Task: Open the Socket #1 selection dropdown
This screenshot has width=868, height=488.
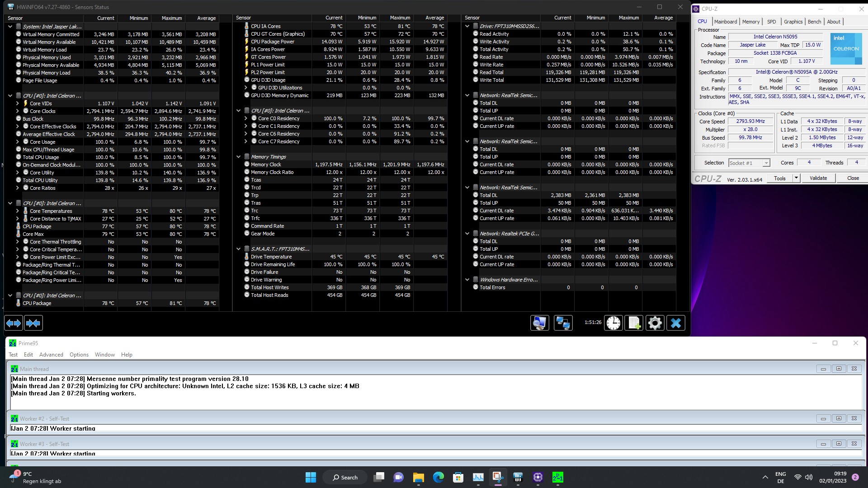Action: 766,163
